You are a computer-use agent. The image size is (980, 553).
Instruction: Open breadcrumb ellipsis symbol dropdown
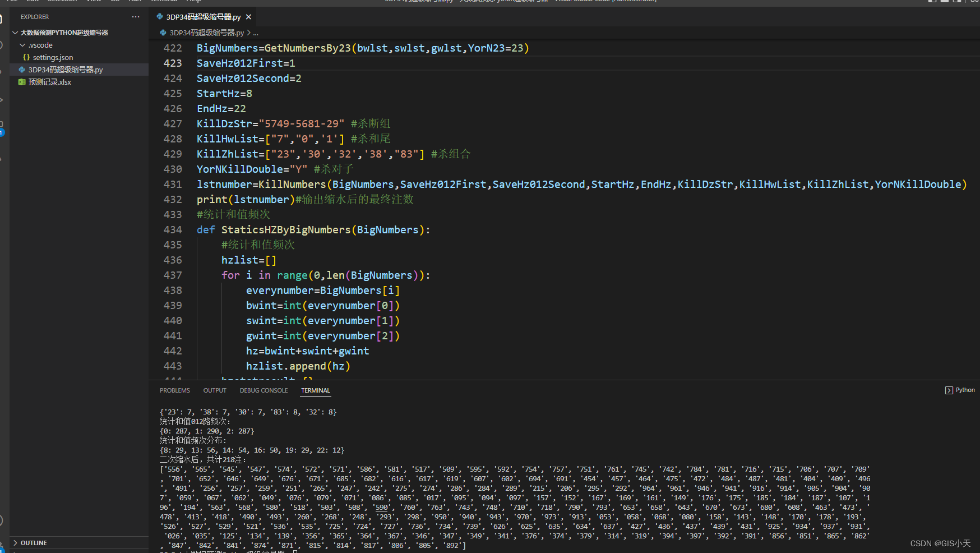click(256, 33)
